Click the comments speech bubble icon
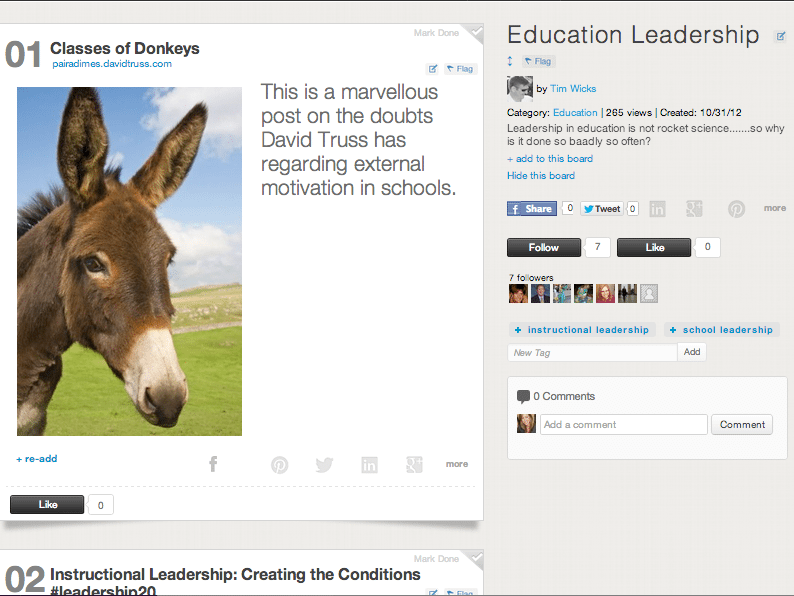The image size is (794, 596). click(523, 396)
